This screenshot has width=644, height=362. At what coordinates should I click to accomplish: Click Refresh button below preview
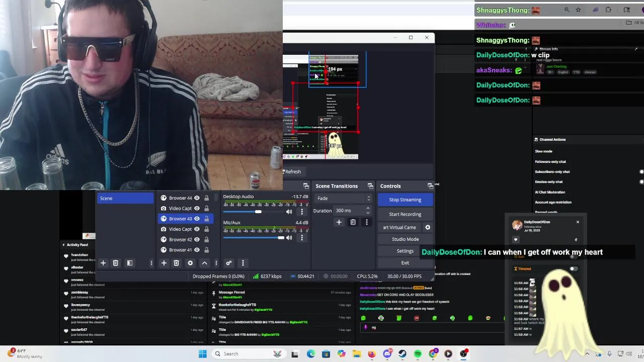pos(292,172)
